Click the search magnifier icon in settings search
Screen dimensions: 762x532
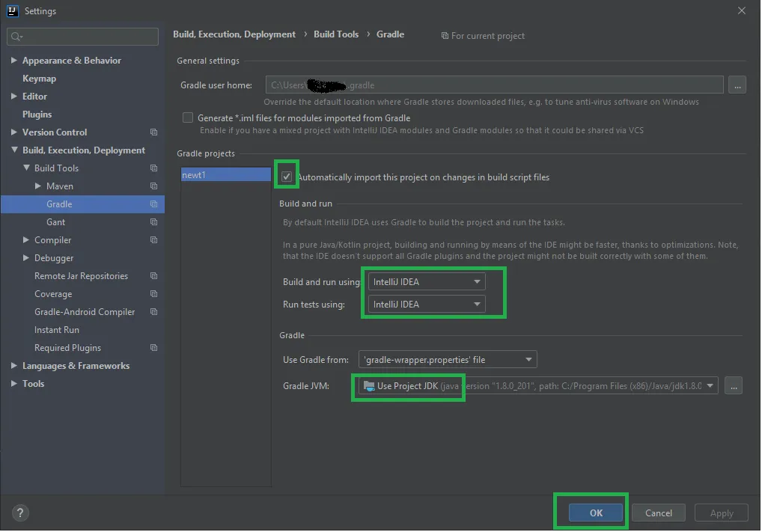[x=16, y=37]
